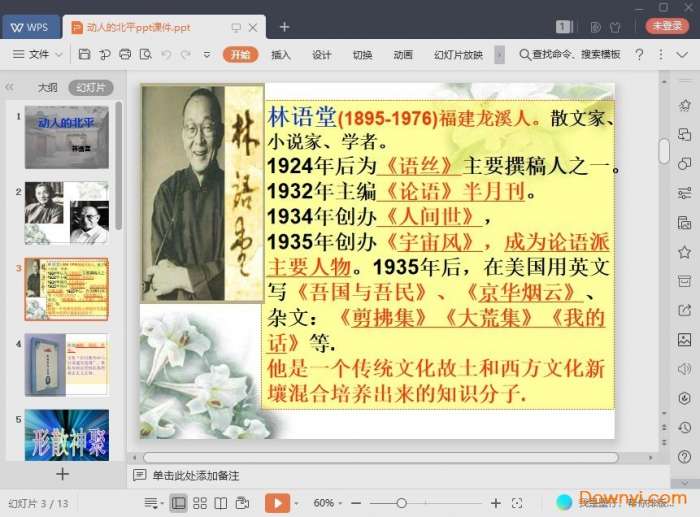The image size is (700, 517).
Task: Click the 《人间世》 link on slide
Action: [x=429, y=217]
